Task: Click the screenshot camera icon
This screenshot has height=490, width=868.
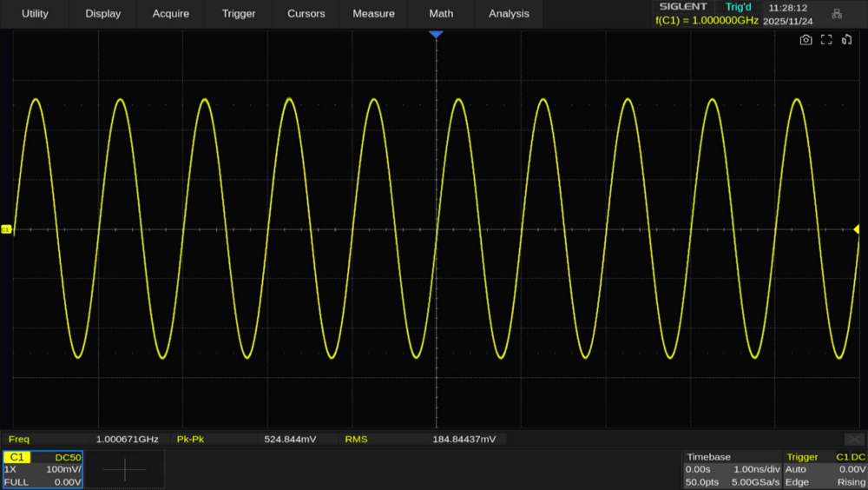Action: [806, 40]
